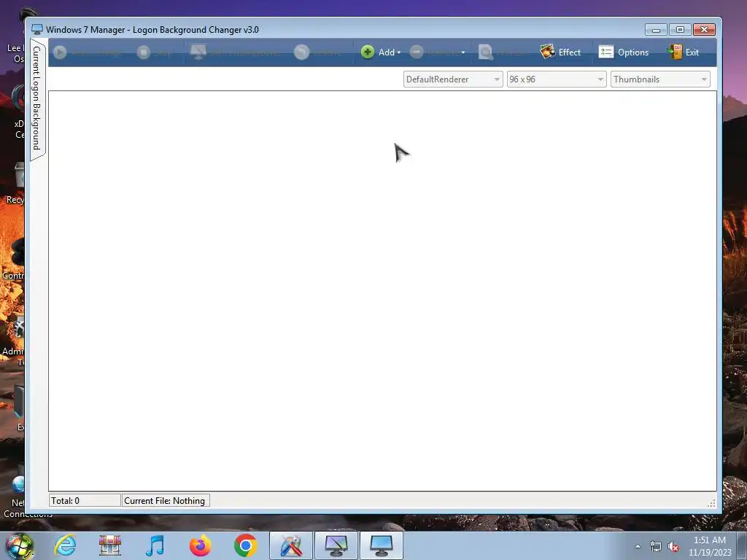
Task: Open the Windows Start orb
Action: [x=19, y=545]
